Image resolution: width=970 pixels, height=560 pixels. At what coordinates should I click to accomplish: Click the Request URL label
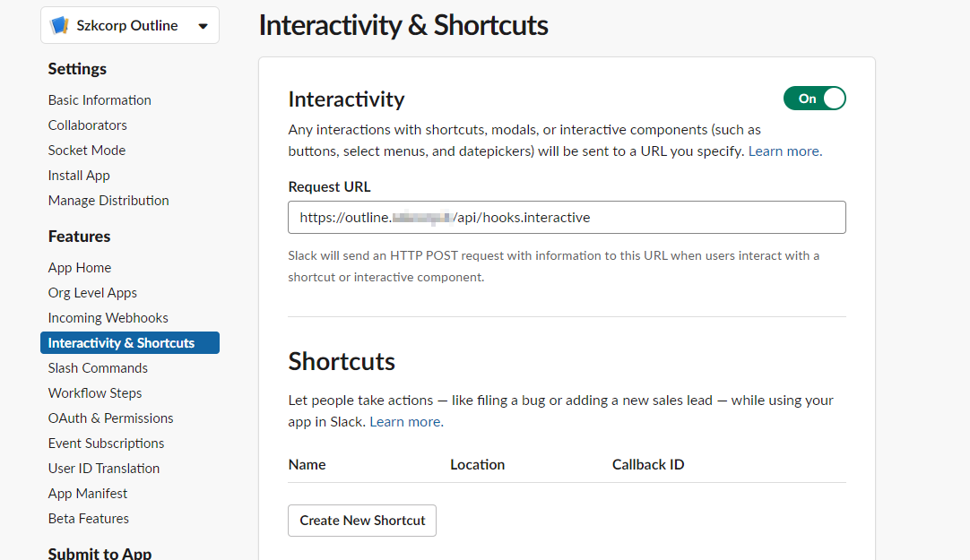click(329, 186)
